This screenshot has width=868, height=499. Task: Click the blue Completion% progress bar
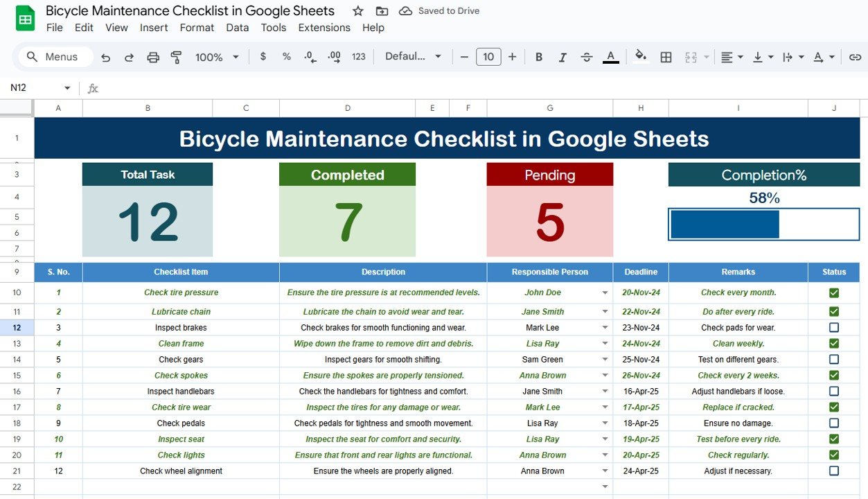(725, 225)
